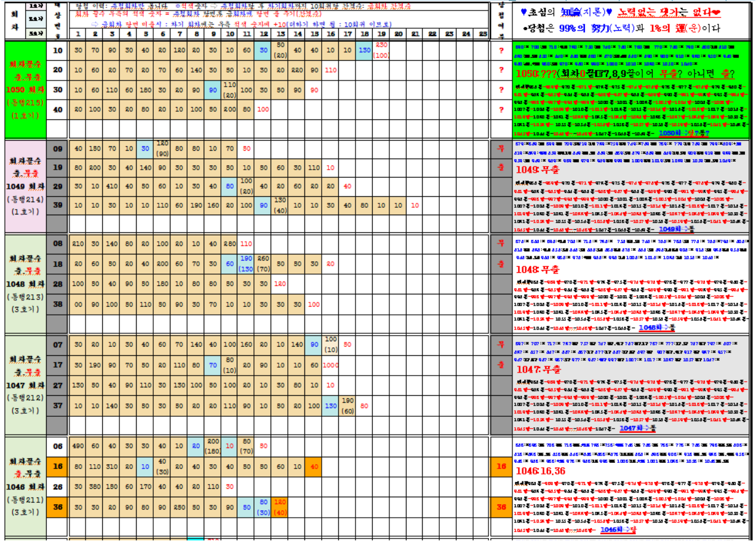
Task: Click column header 21
Action: 415,34
